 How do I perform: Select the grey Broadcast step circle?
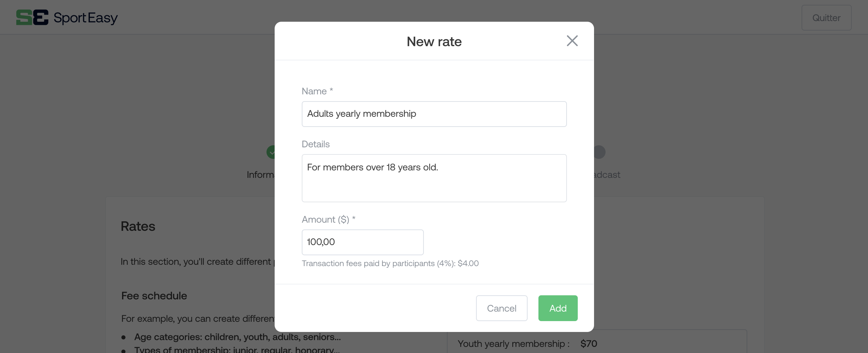[x=599, y=152]
